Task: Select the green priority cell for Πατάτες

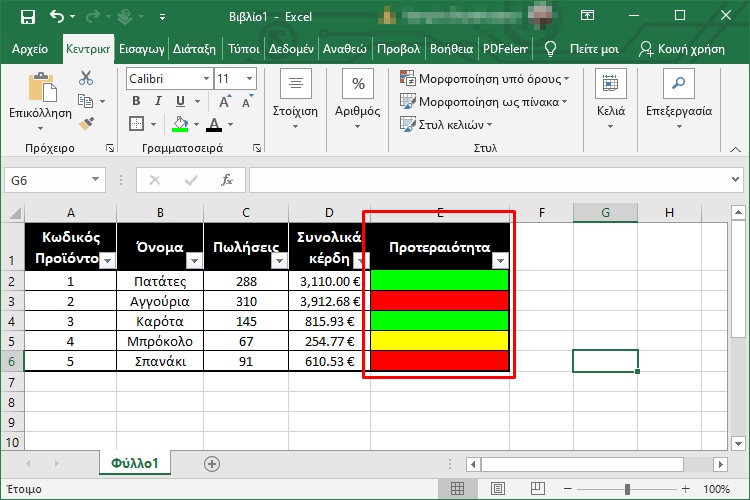Action: coord(440,281)
